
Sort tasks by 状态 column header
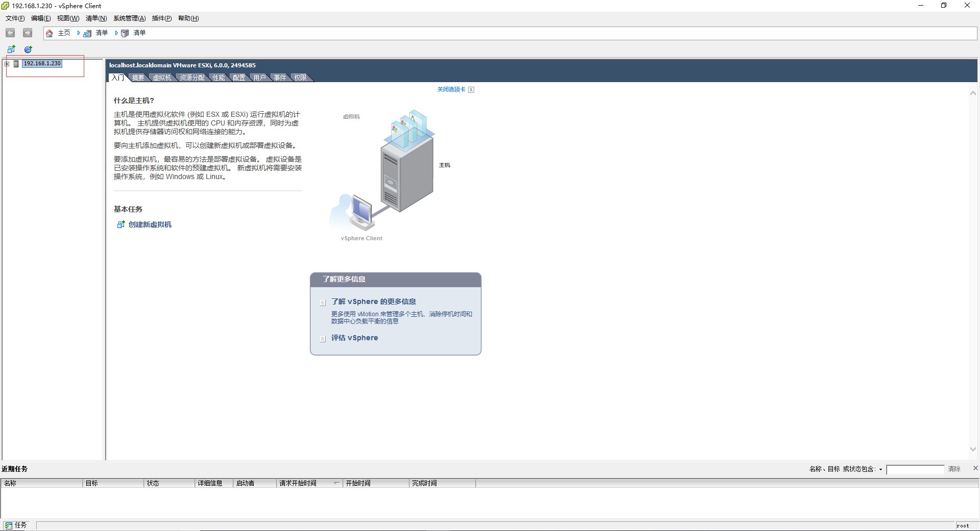coord(170,483)
